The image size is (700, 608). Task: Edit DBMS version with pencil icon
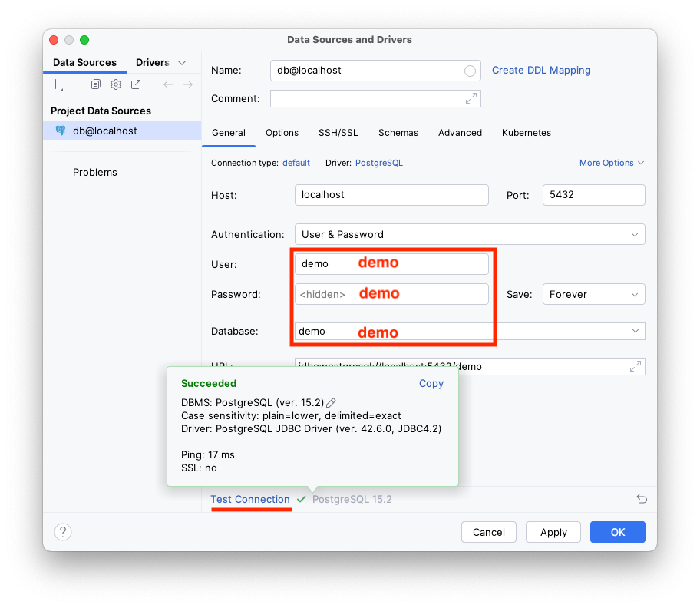coord(331,403)
